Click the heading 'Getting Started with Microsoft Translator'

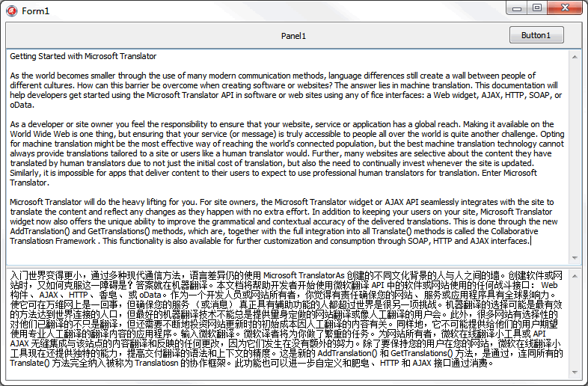[x=83, y=56]
